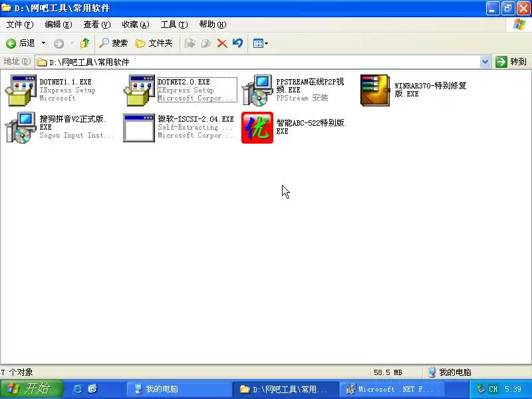Open the Views dropdown button
Image resolution: width=532 pixels, height=399 pixels.
(261, 43)
